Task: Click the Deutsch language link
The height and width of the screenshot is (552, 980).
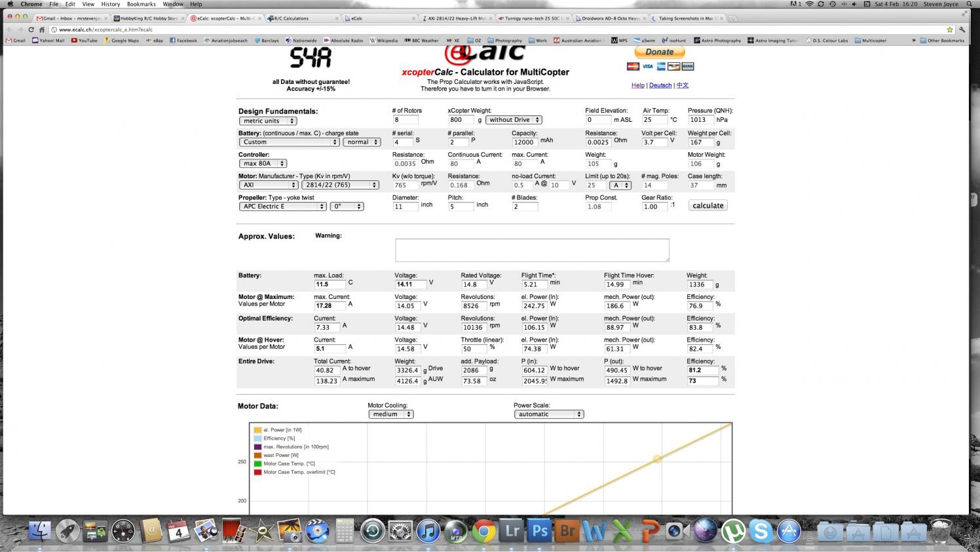Action: pyautogui.click(x=660, y=85)
